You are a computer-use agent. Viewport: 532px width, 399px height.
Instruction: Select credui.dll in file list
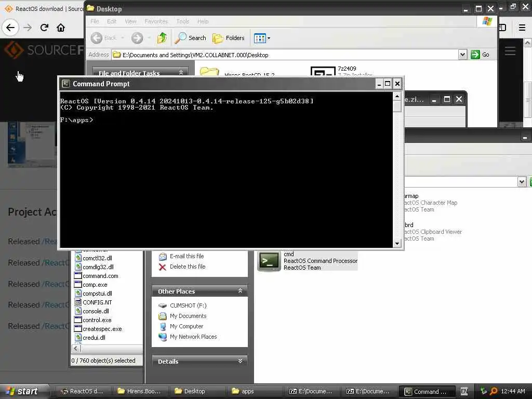[x=90, y=338]
